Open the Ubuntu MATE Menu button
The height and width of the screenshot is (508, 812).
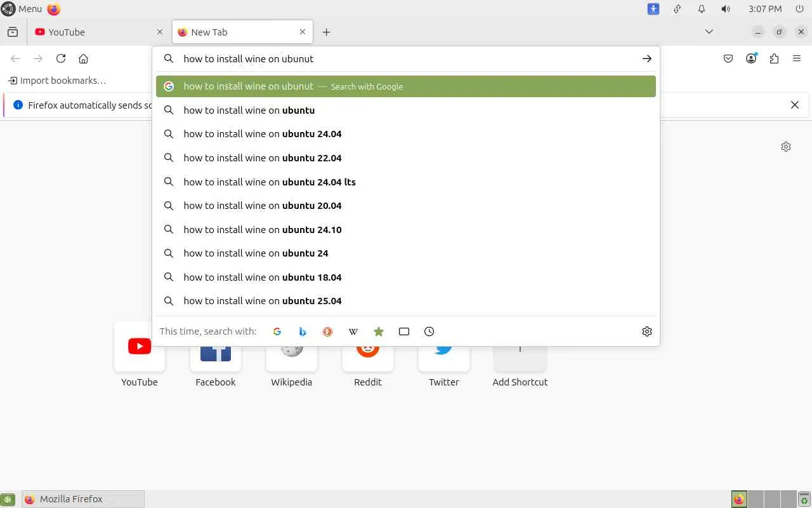[x=22, y=9]
